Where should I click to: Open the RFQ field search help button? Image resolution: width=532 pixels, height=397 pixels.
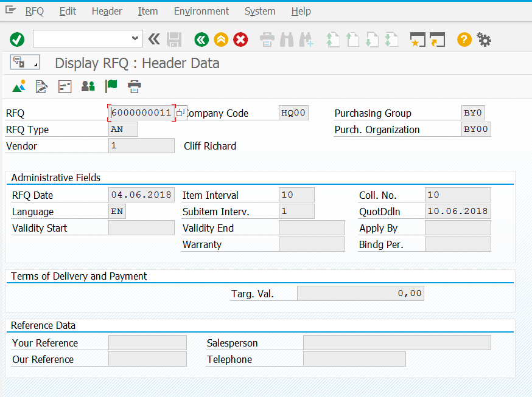click(181, 112)
